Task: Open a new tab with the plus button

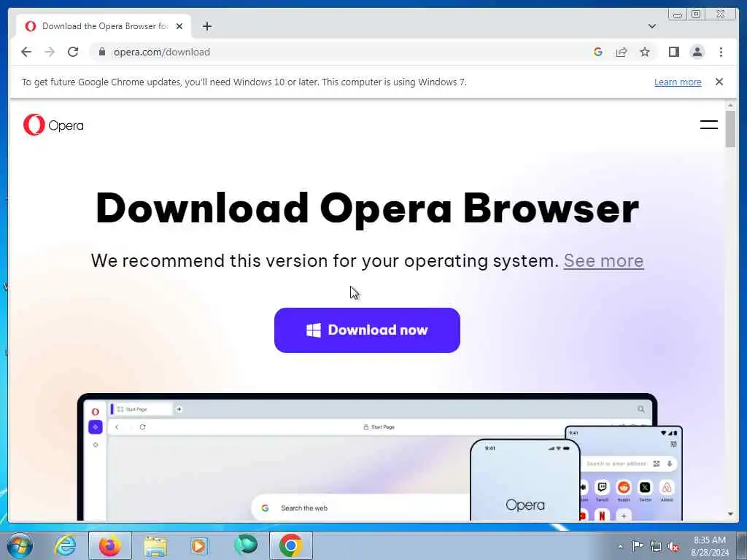Action: (206, 26)
